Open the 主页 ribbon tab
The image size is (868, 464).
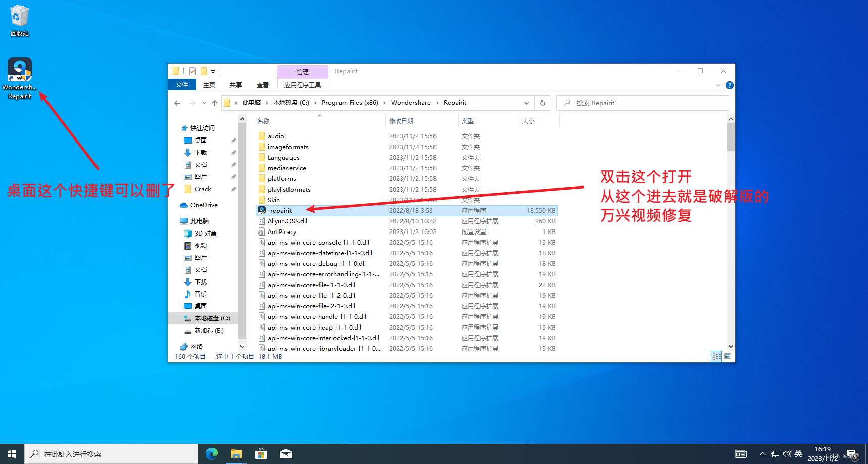coord(209,85)
